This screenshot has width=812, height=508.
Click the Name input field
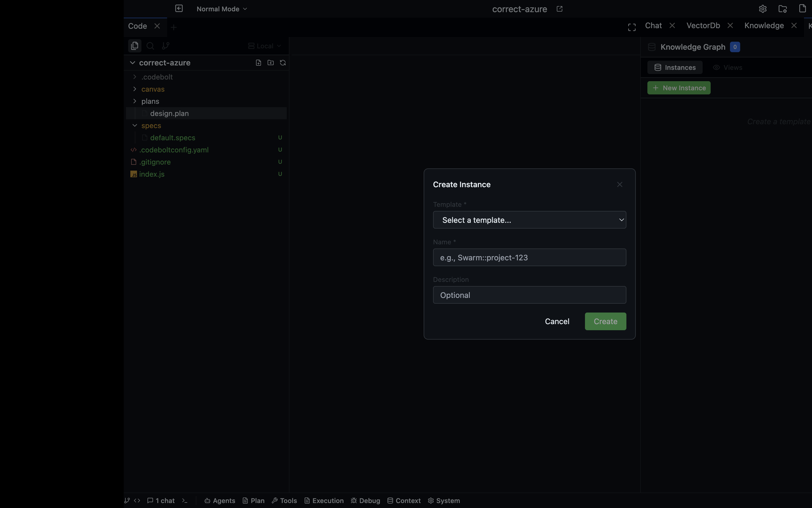click(529, 258)
